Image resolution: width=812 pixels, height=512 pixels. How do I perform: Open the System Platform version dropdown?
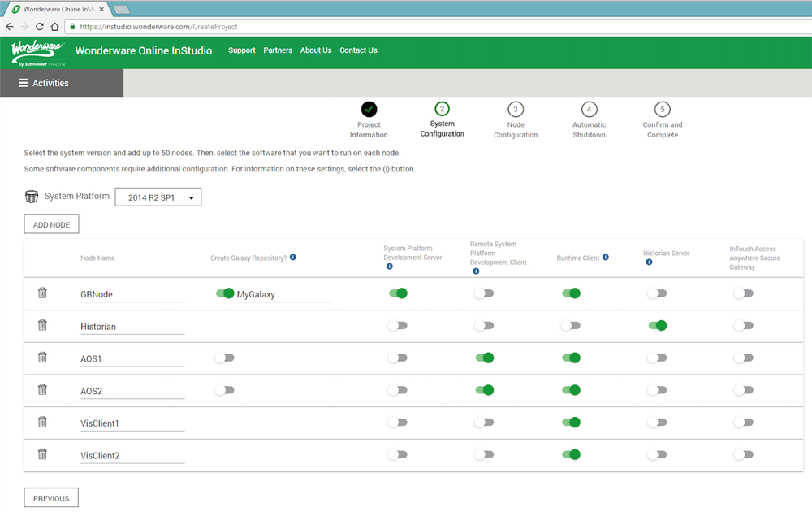coord(158,197)
